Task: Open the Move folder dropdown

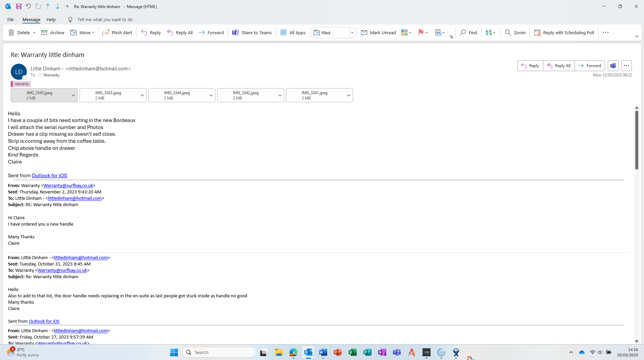Action: pyautogui.click(x=82, y=33)
